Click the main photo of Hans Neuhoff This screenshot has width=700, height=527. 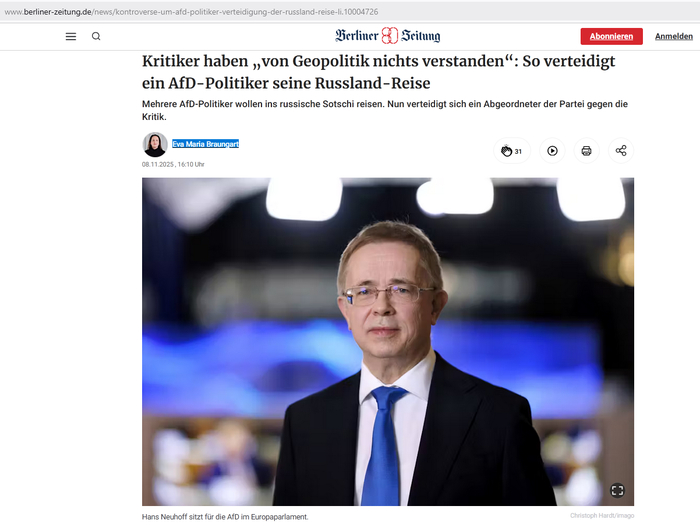(x=388, y=342)
